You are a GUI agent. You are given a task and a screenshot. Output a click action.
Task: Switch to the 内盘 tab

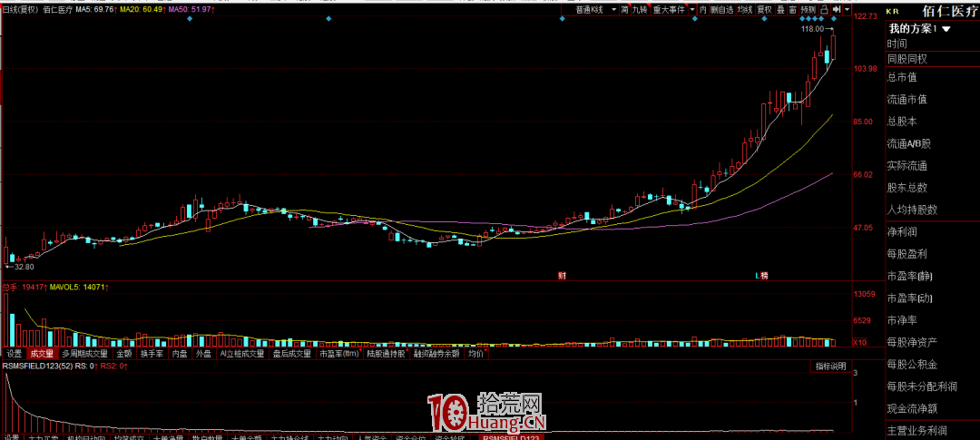pyautogui.click(x=180, y=354)
